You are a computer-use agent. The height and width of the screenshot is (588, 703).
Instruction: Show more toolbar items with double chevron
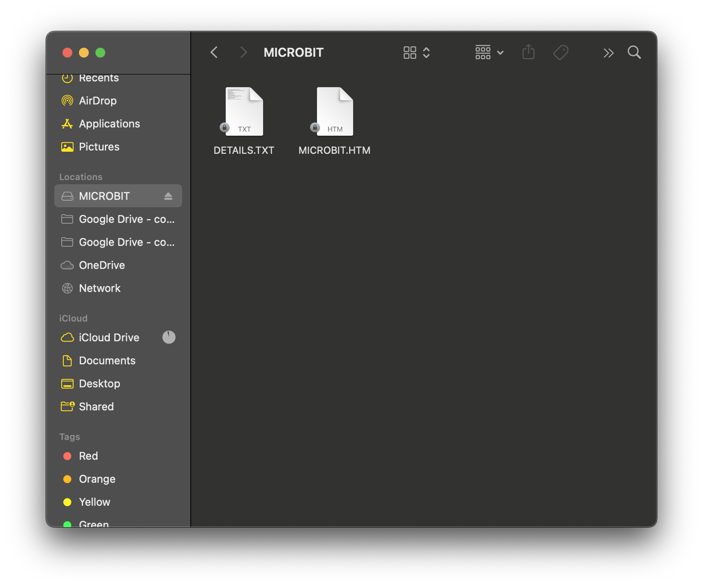click(608, 53)
